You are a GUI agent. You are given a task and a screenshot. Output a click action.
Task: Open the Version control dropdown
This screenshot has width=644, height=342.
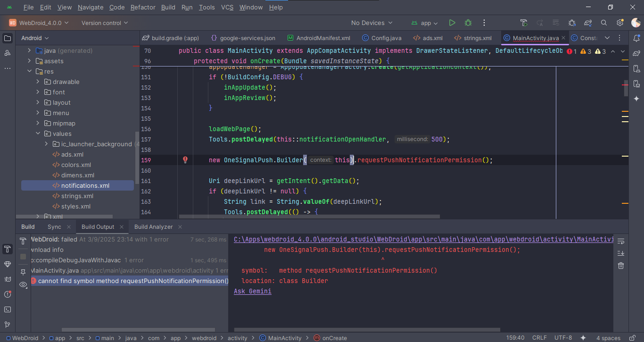tap(105, 23)
